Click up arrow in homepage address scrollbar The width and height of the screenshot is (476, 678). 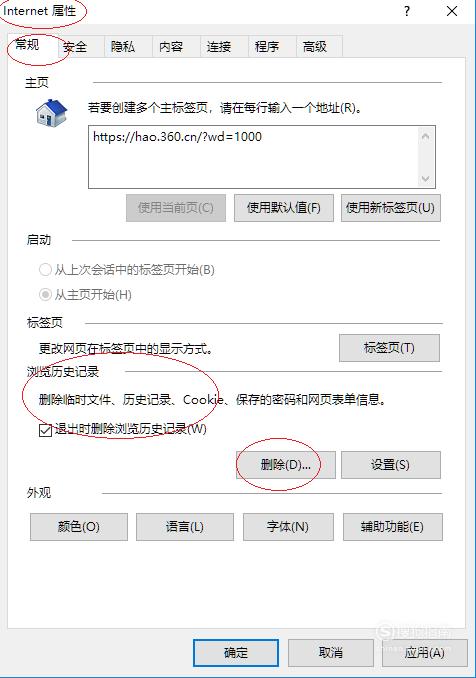tap(425, 137)
